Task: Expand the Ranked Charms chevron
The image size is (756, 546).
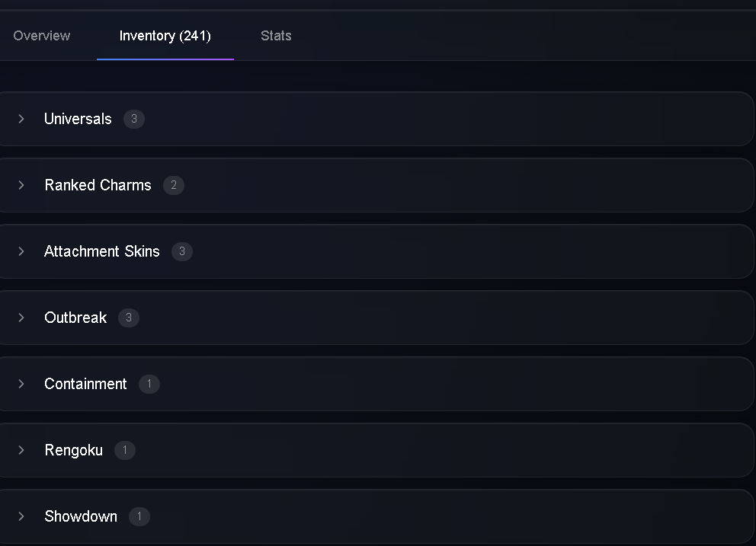Action: (x=21, y=185)
